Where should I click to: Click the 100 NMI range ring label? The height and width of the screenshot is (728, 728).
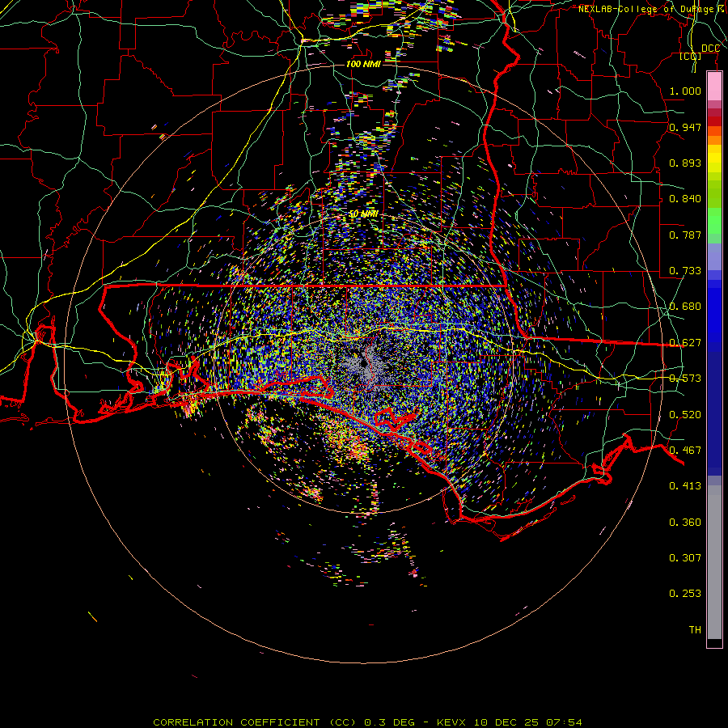point(363,64)
